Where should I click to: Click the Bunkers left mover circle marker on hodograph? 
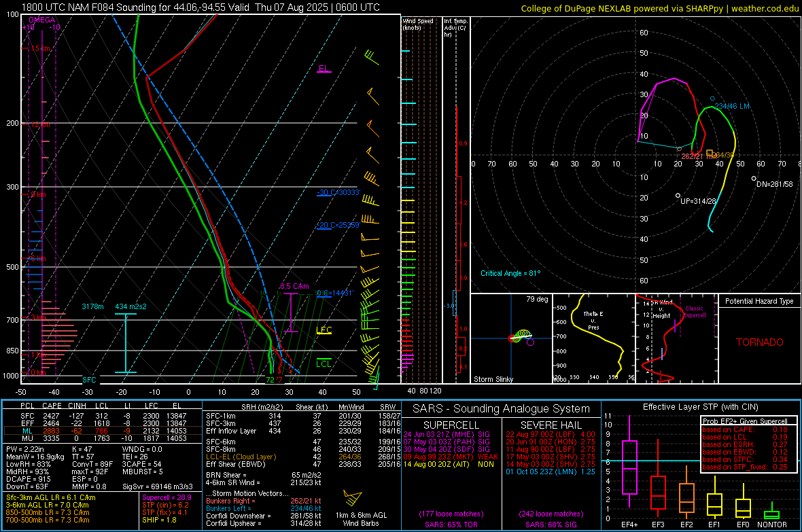click(x=712, y=99)
